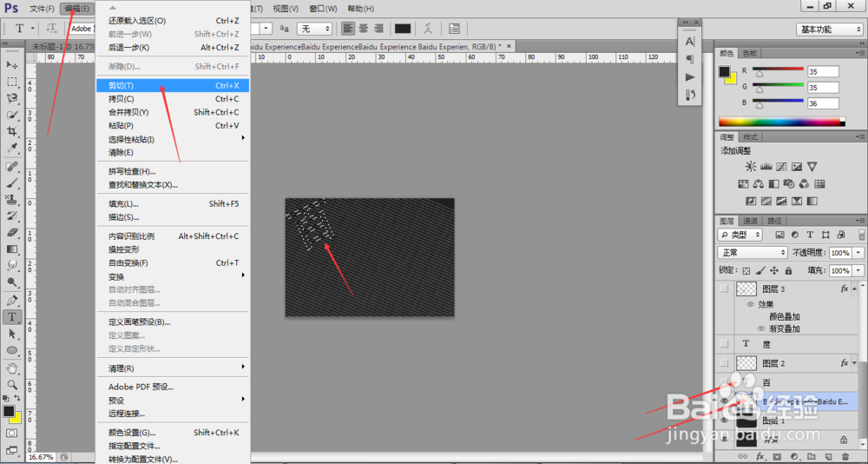868x464 pixels.
Task: Toggle visibility of 图层 3
Action: (724, 288)
